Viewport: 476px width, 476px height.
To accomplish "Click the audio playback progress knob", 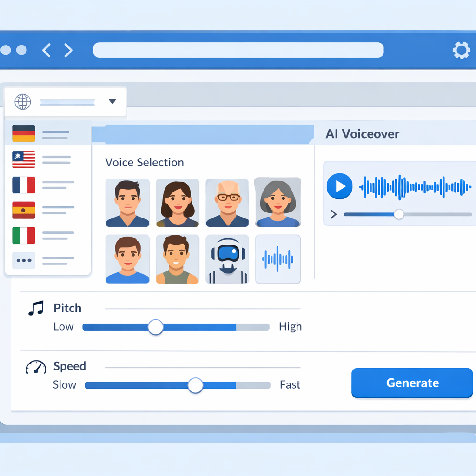I will point(398,214).
